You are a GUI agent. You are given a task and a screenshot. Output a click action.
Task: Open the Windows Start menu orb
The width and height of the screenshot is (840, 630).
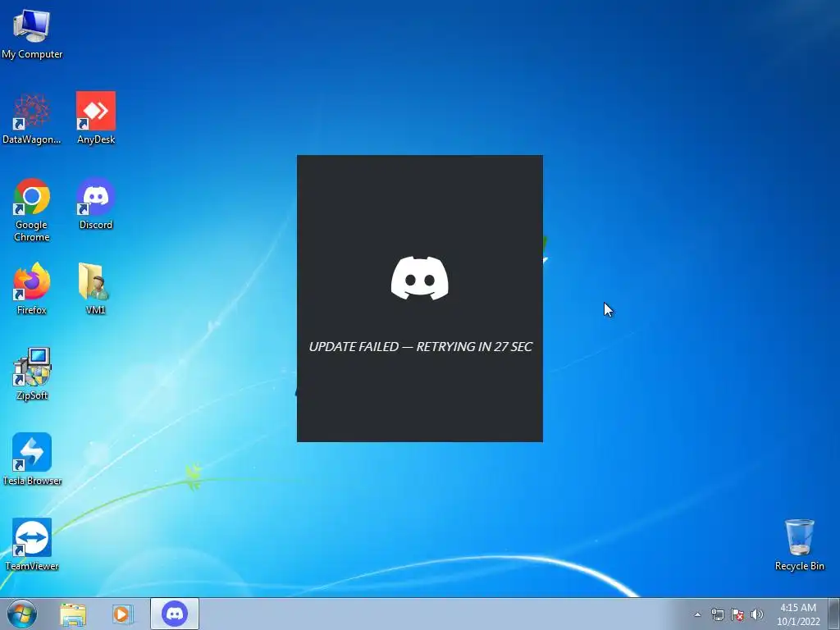pos(22,614)
